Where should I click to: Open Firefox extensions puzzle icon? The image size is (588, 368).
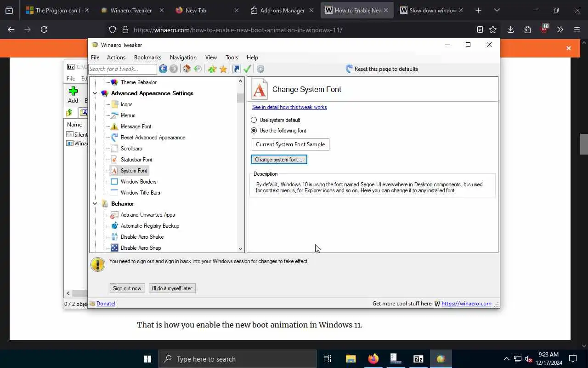(527, 29)
